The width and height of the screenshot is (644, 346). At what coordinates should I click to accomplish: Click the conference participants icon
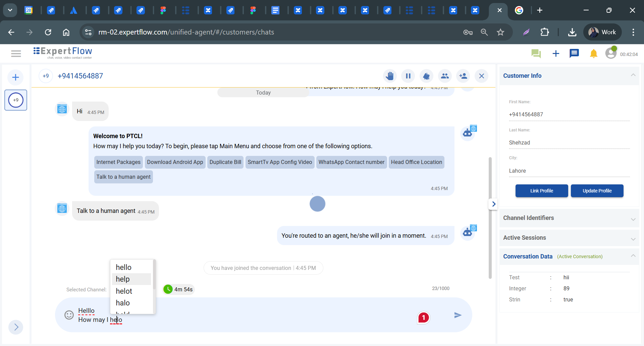pyautogui.click(x=445, y=76)
